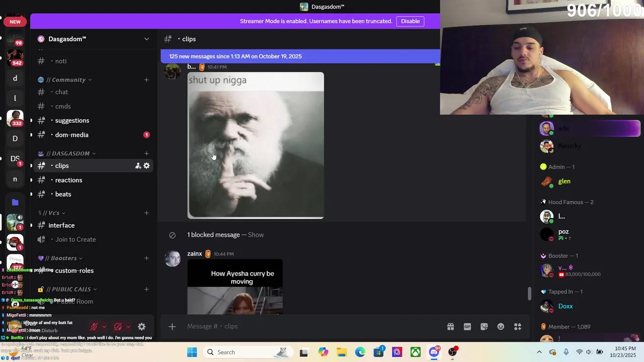Open the emoji picker

[501, 326]
